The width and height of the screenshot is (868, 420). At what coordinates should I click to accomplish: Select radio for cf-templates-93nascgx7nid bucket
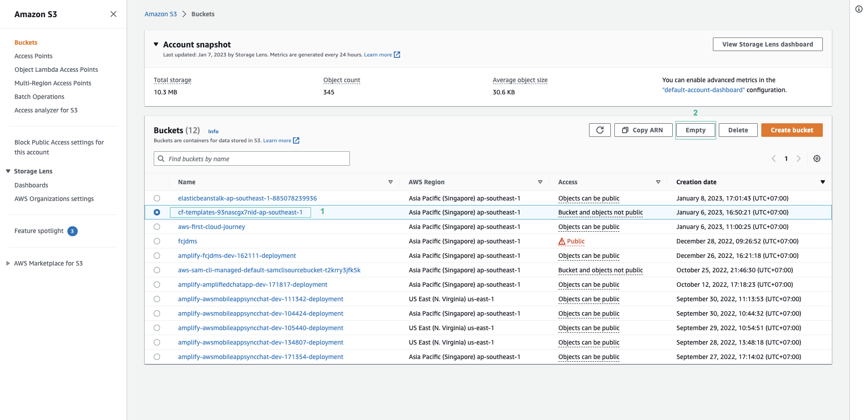(157, 212)
